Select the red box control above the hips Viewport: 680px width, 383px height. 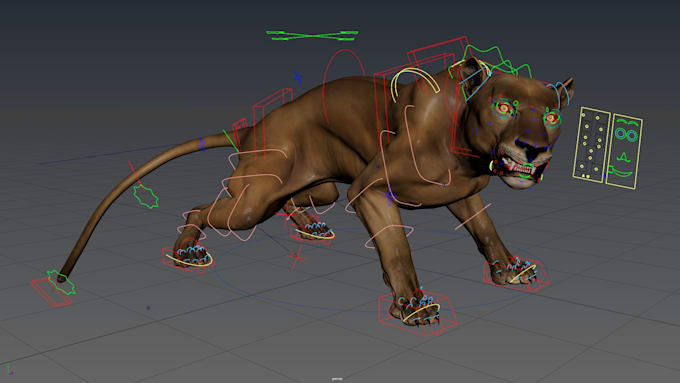(272, 124)
